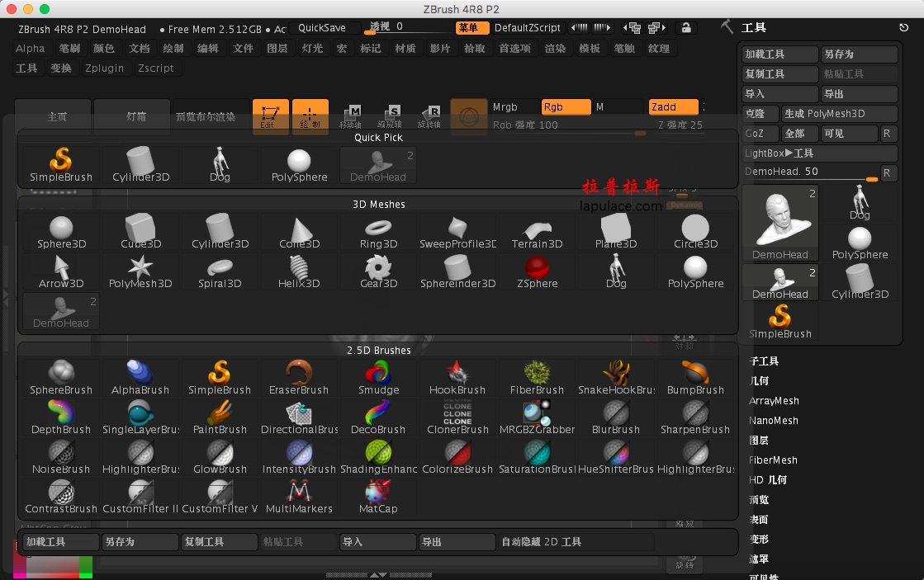Screen dimensions: 924x580
Task: Open the Zplugin menu
Action: coord(104,68)
